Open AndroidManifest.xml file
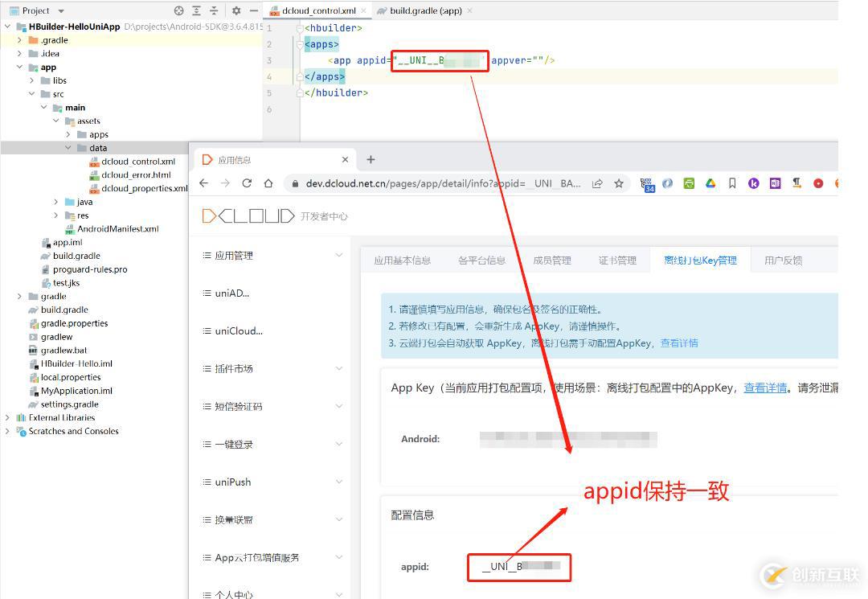 click(x=118, y=228)
